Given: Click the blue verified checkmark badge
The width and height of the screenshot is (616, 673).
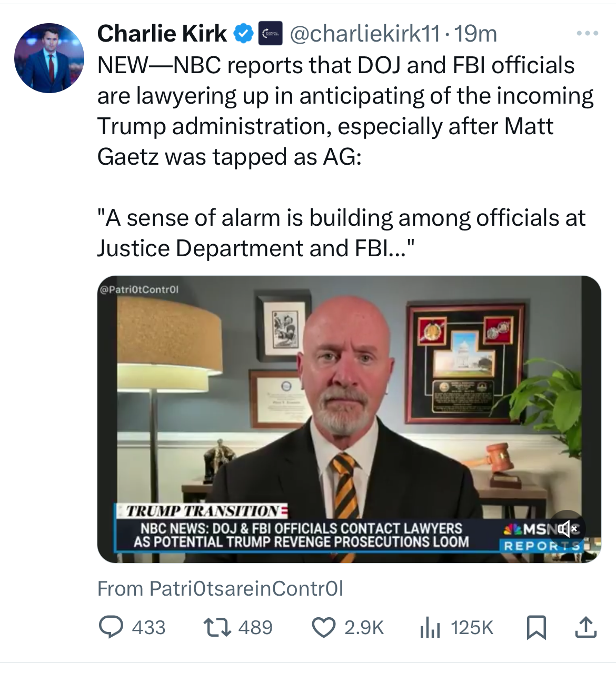Looking at the screenshot, I should pyautogui.click(x=243, y=34).
